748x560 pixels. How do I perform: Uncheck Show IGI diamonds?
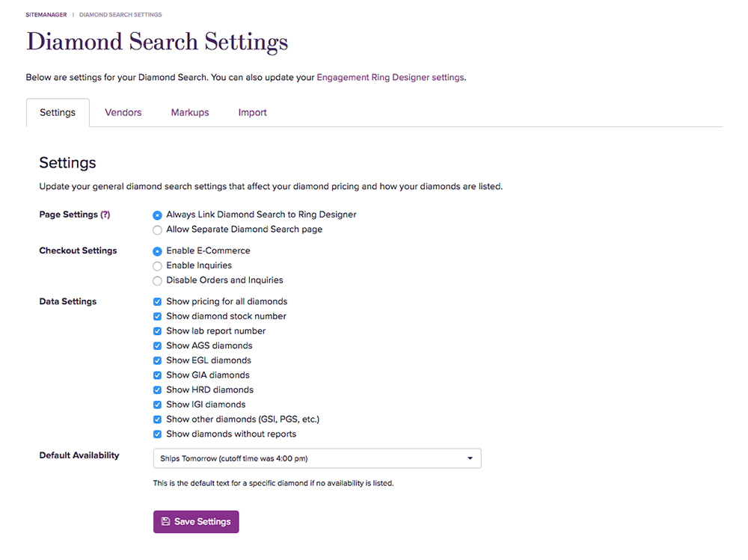pyautogui.click(x=157, y=405)
